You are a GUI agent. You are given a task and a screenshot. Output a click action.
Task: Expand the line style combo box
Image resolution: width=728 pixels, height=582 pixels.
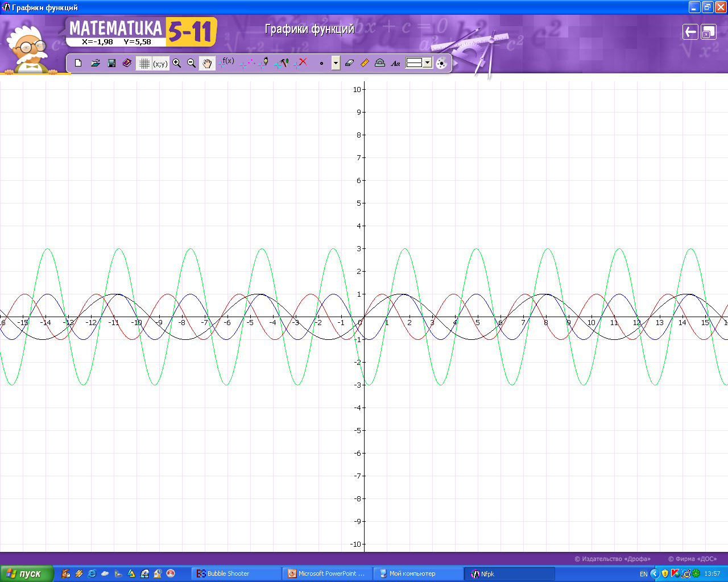pyautogui.click(x=427, y=63)
